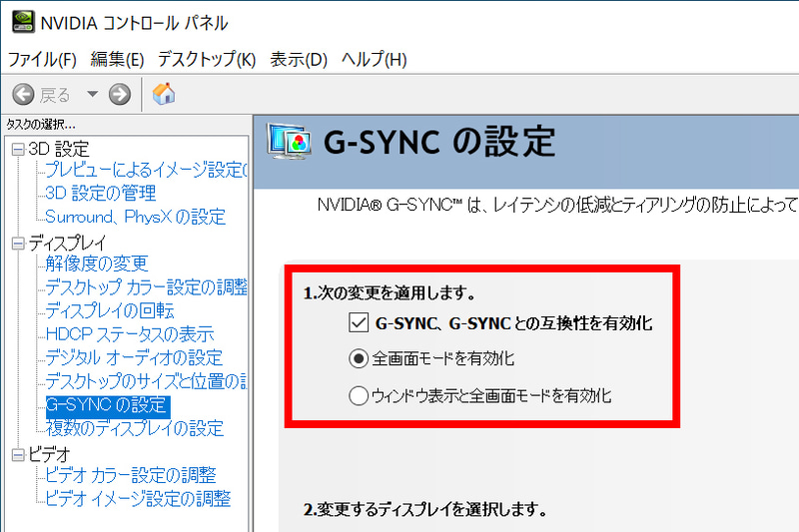Open ビデオ イメージ設定の調整 page

coord(138,498)
